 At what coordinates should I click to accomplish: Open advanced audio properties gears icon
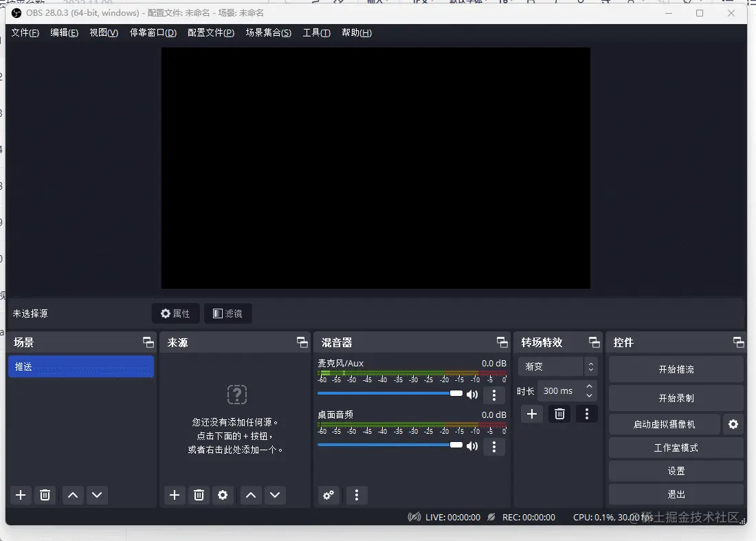pyautogui.click(x=329, y=495)
